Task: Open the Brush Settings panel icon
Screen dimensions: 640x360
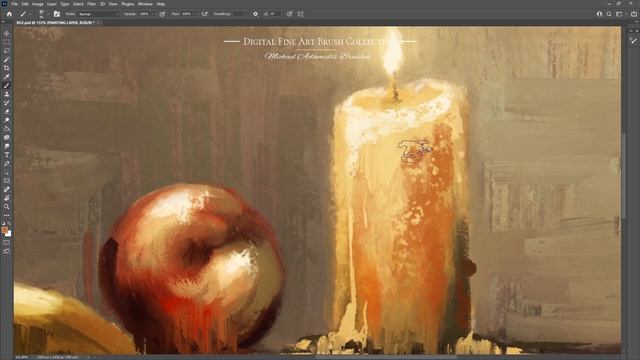Action: point(57,14)
